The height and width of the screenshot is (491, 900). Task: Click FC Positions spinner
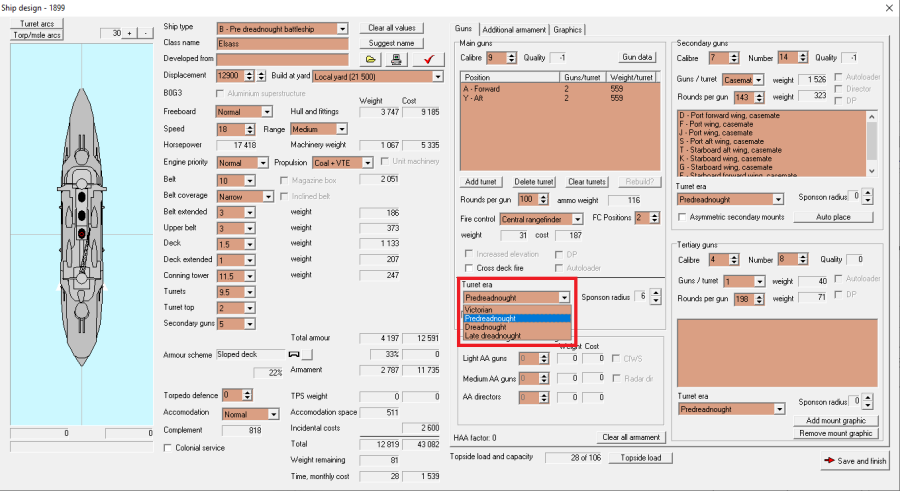pyautogui.click(x=654, y=218)
